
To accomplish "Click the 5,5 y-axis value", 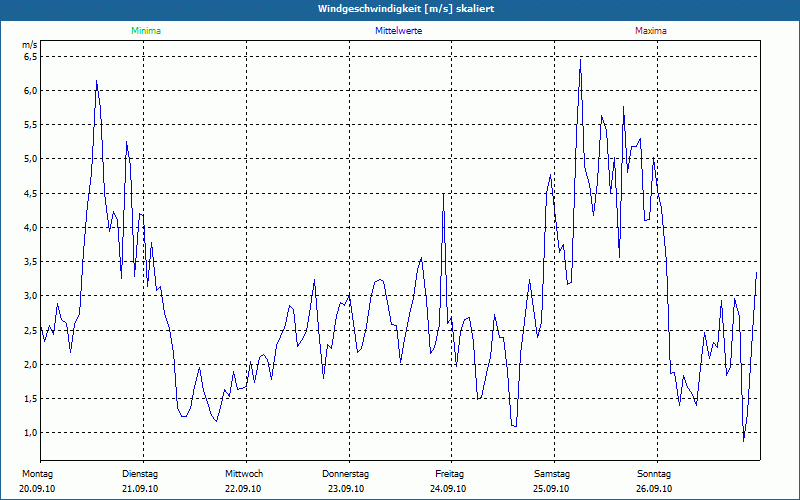I will pyautogui.click(x=31, y=125).
